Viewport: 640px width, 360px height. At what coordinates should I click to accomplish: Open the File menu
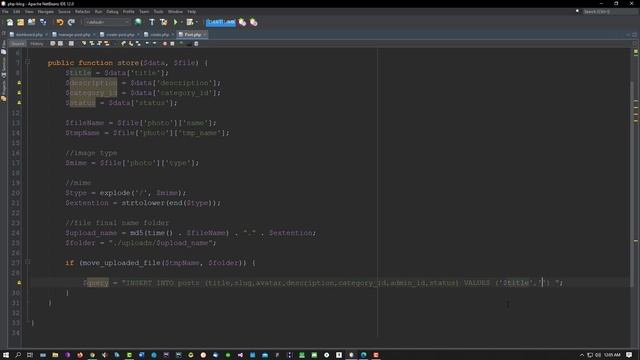coord(5,11)
